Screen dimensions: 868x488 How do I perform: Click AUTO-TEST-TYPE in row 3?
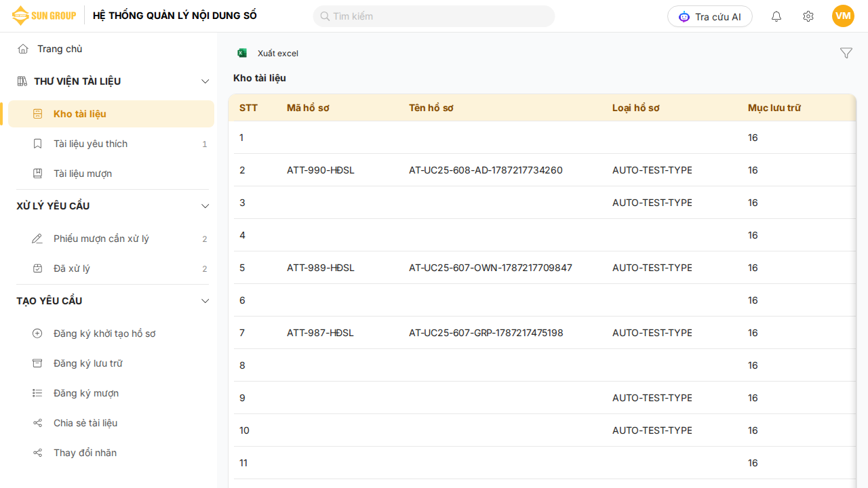click(652, 203)
